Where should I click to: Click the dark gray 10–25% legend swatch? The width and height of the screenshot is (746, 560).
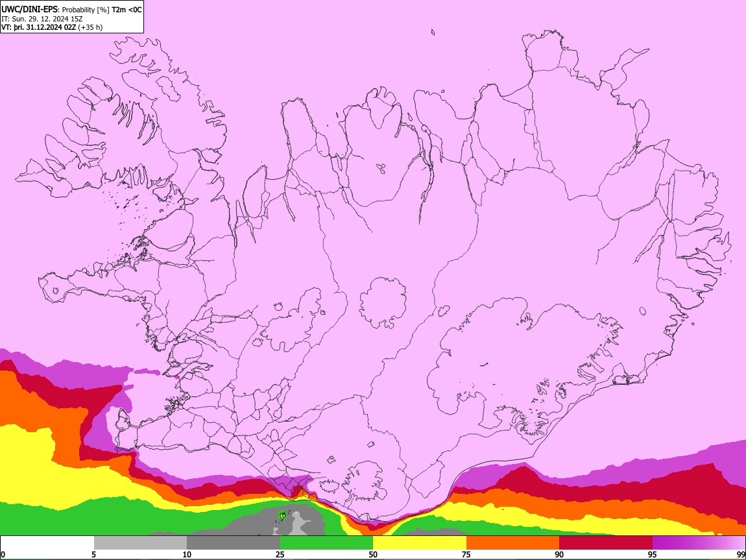point(234,543)
